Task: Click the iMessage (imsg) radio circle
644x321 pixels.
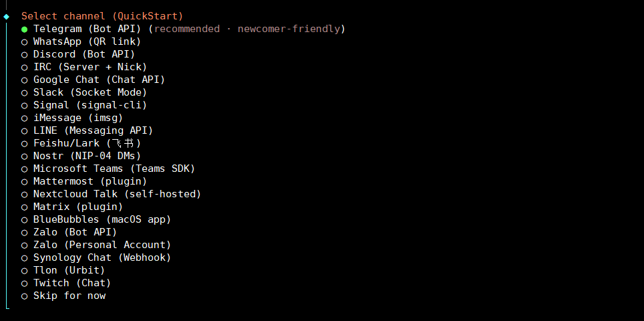Action: pos(25,118)
